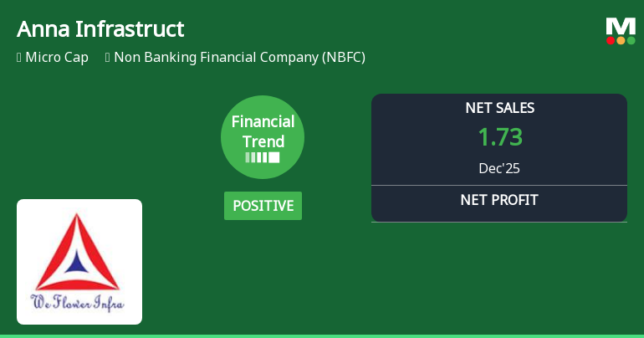Click the light green bar at the bottom

coord(322,335)
